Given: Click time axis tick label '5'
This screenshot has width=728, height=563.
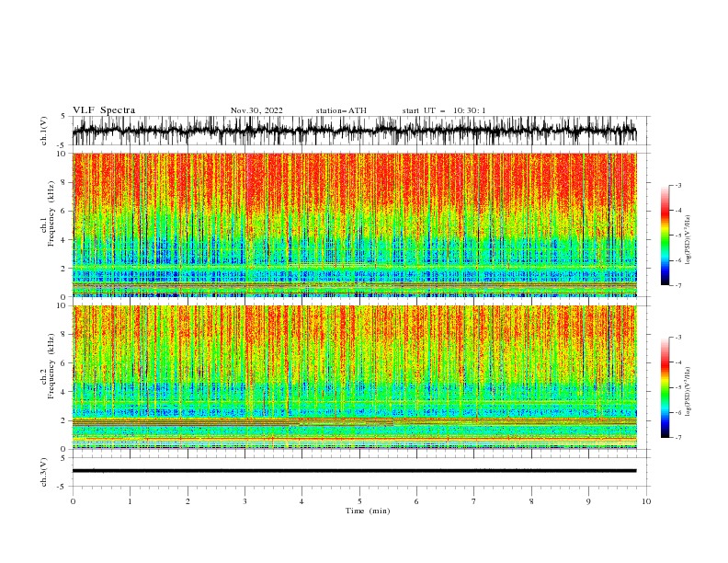Looking at the screenshot, I should click(x=359, y=501).
